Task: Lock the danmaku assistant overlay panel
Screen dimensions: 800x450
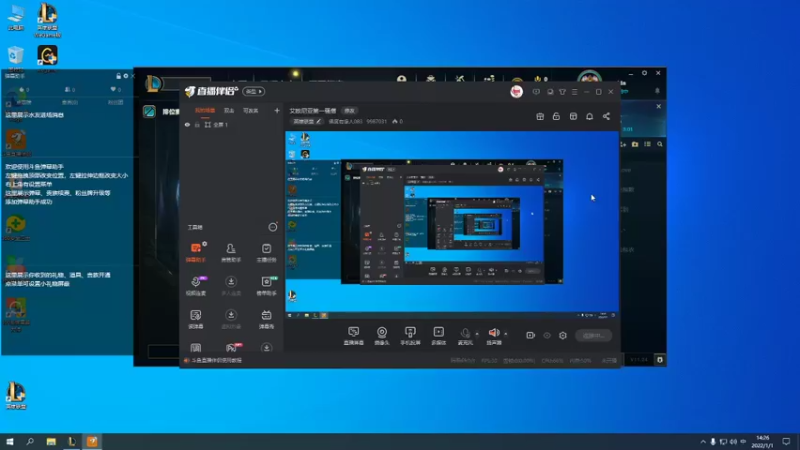Action: click(x=118, y=76)
